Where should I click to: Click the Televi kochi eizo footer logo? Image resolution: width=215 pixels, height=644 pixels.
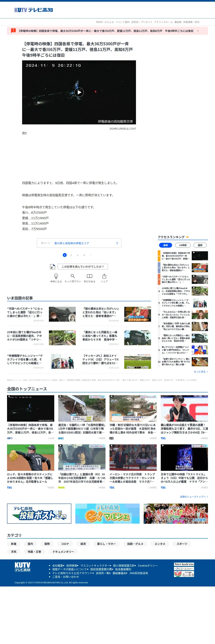(x=184, y=564)
